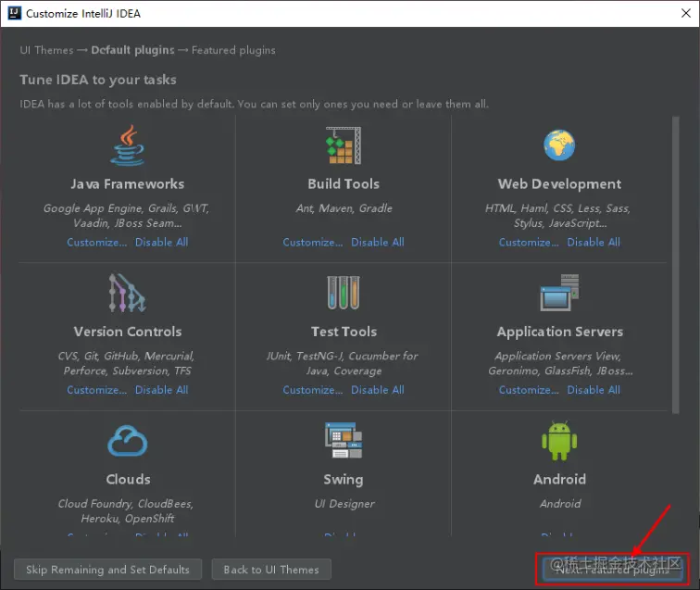Disable All Test Tools plugins
The image size is (700, 590).
378,390
